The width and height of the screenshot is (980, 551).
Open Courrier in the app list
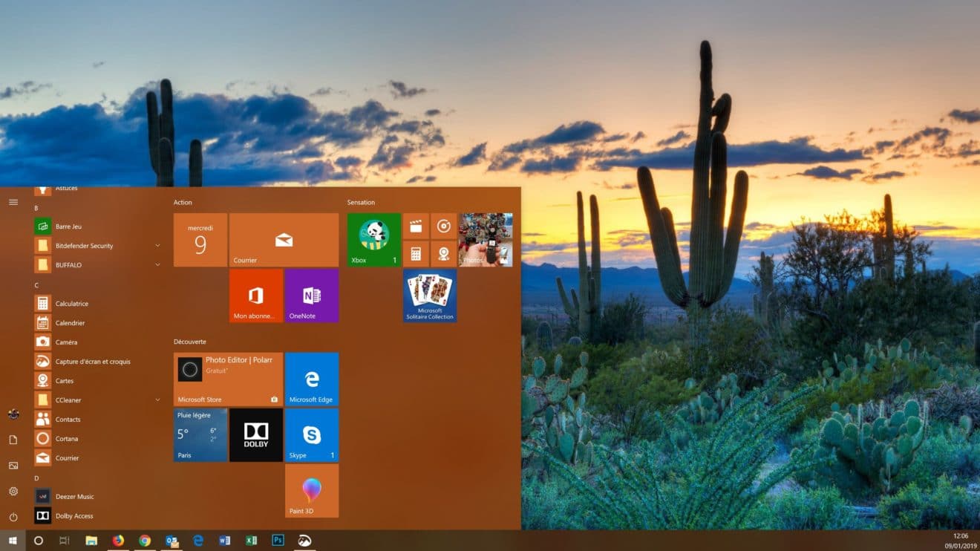[x=99, y=458]
